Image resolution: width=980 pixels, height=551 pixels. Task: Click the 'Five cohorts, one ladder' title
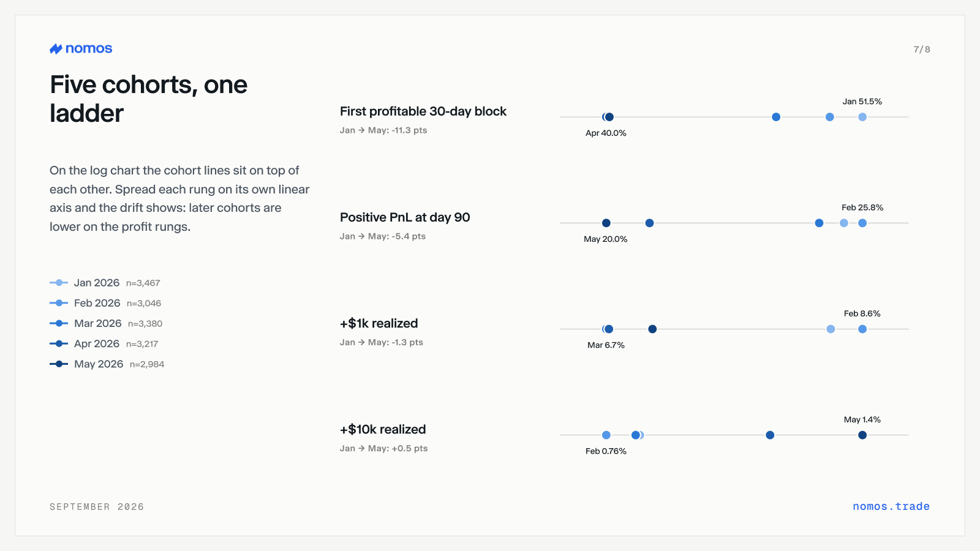click(x=149, y=99)
